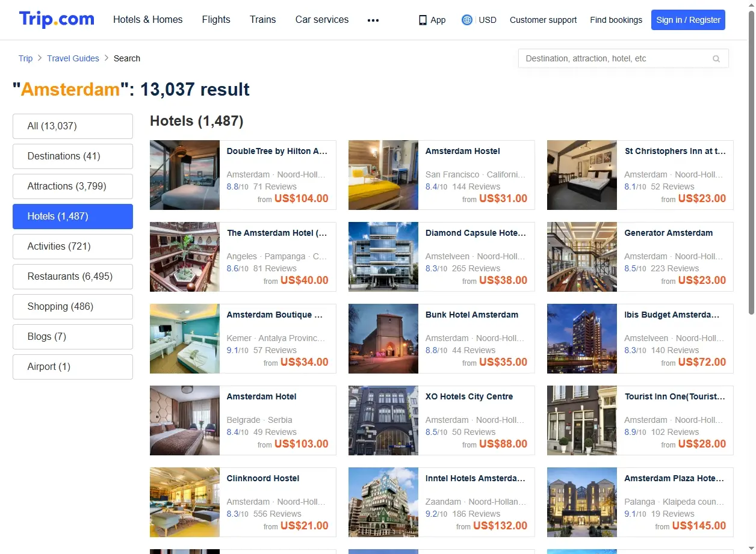Click 556 Reviews text

(277, 514)
